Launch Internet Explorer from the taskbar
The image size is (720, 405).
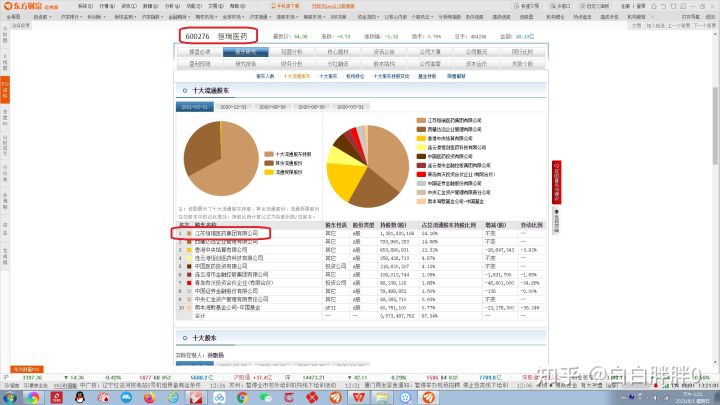[173, 398]
